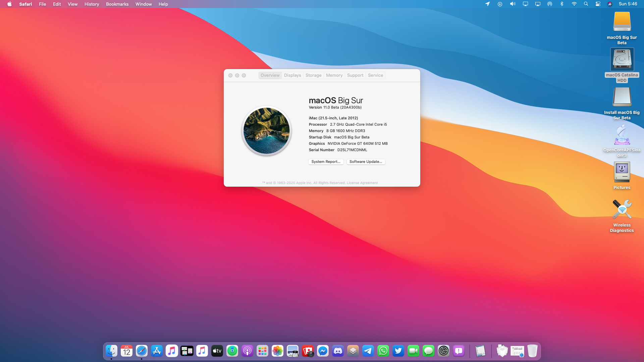
Task: Open the Bluetooth status menu
Action: coord(561,4)
